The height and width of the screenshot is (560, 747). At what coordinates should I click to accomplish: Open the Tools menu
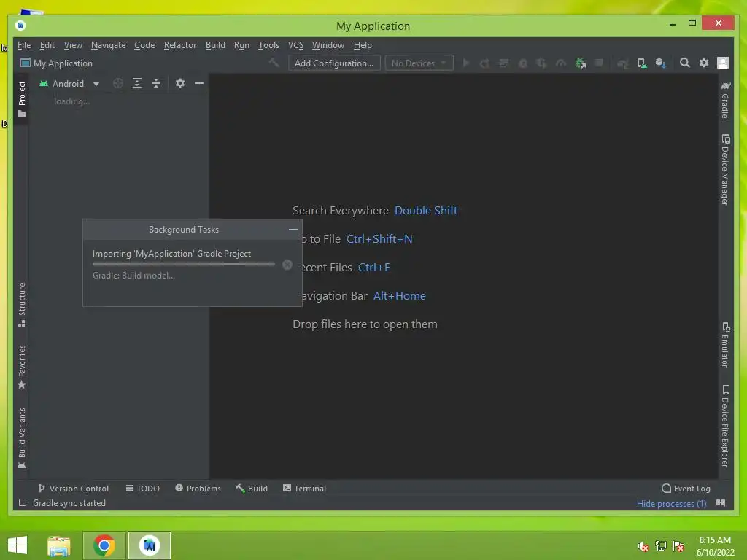[268, 45]
